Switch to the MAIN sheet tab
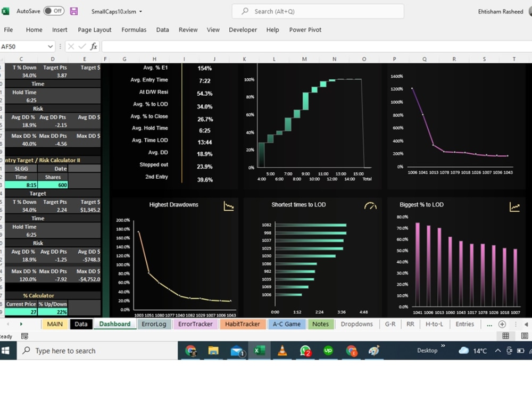Screen dimensions: 532x399 click(55, 324)
